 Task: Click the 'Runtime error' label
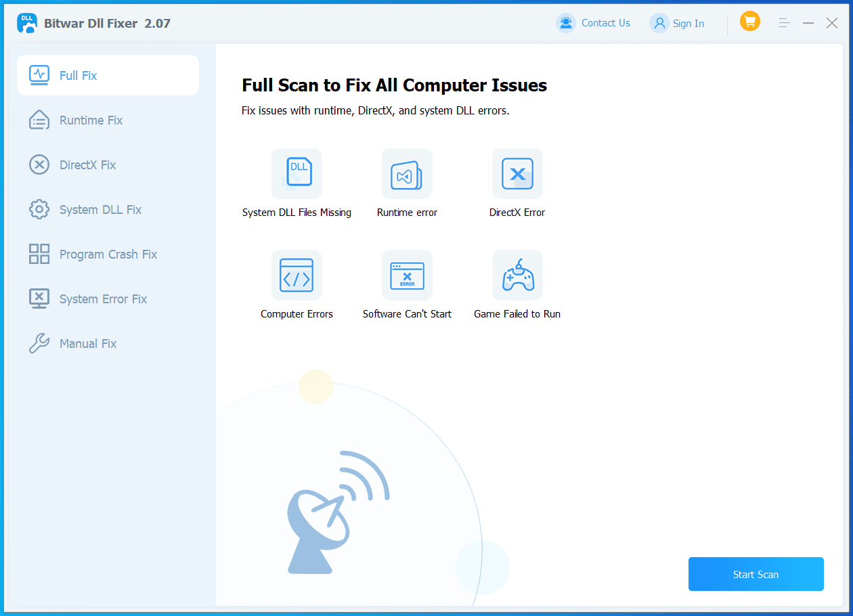coord(407,213)
